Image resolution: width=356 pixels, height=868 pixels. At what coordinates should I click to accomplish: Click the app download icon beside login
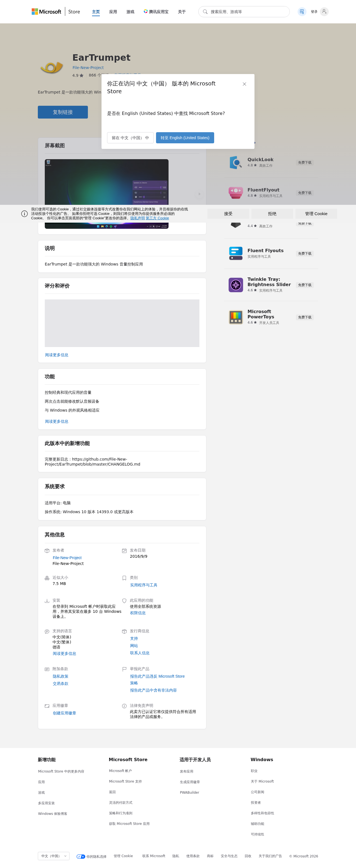tap(302, 11)
